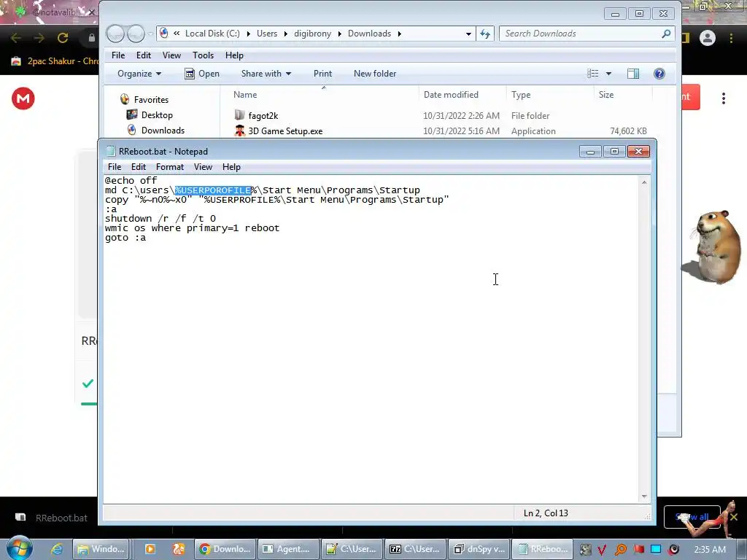
Task: Click Notepad document icon in title bar
Action: [111, 152]
